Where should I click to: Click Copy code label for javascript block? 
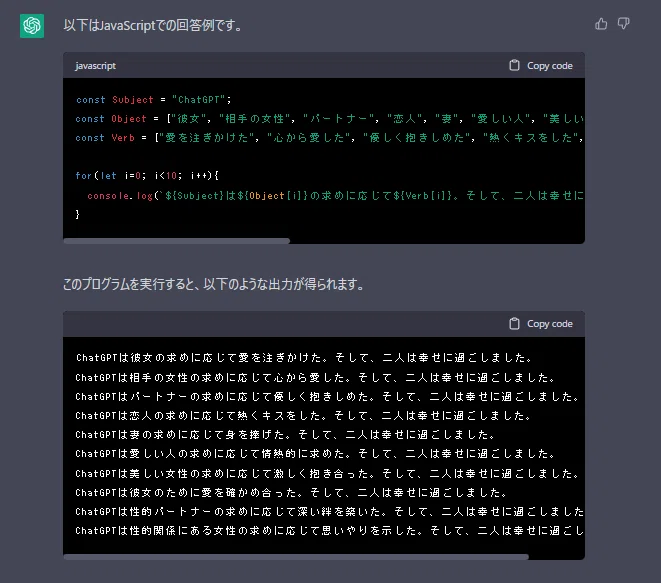click(x=550, y=66)
